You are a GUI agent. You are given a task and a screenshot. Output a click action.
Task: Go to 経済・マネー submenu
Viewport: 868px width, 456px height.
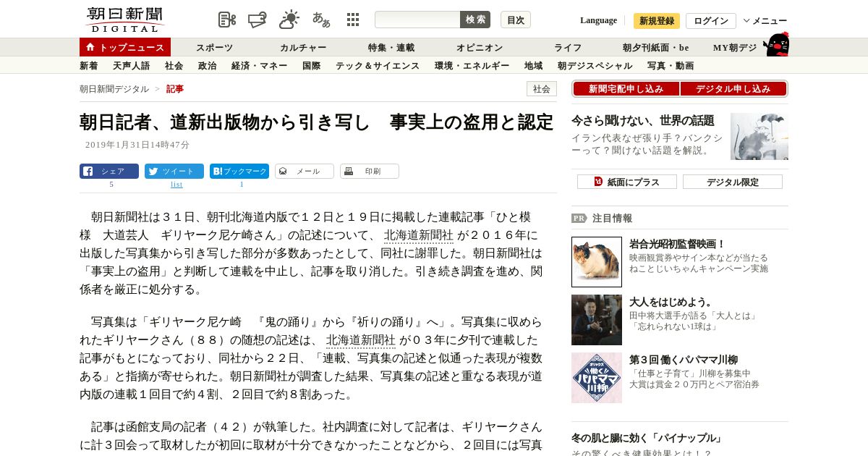(x=260, y=66)
